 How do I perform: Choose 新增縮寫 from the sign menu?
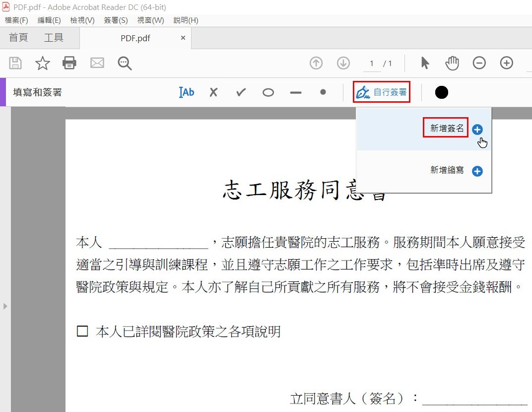[x=447, y=171]
